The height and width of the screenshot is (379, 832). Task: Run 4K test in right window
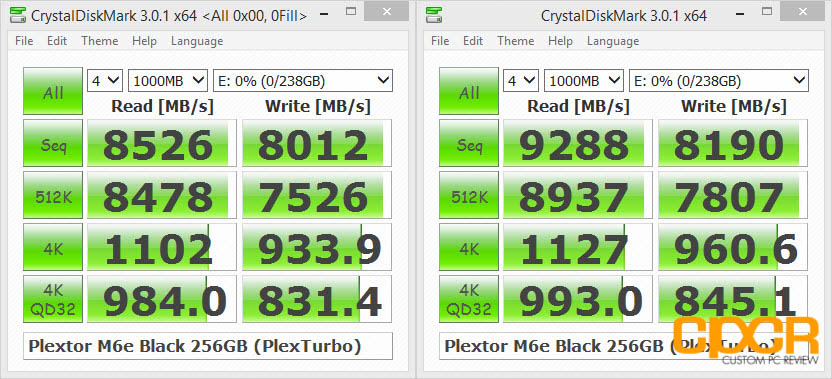pos(469,247)
